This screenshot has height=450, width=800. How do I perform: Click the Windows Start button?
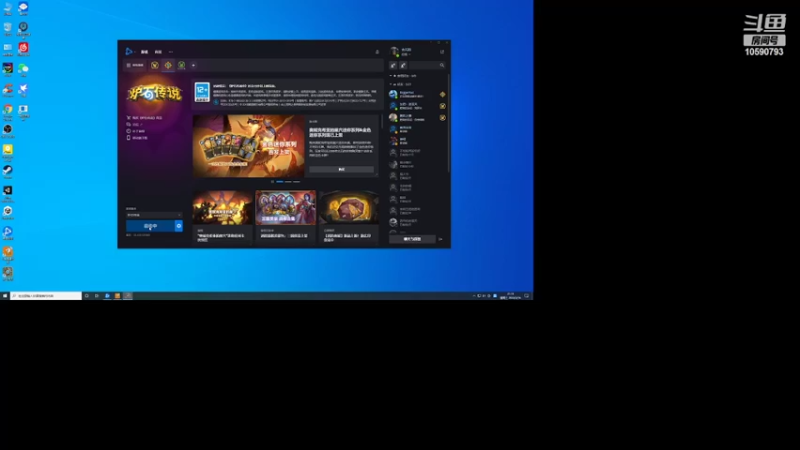[5, 296]
